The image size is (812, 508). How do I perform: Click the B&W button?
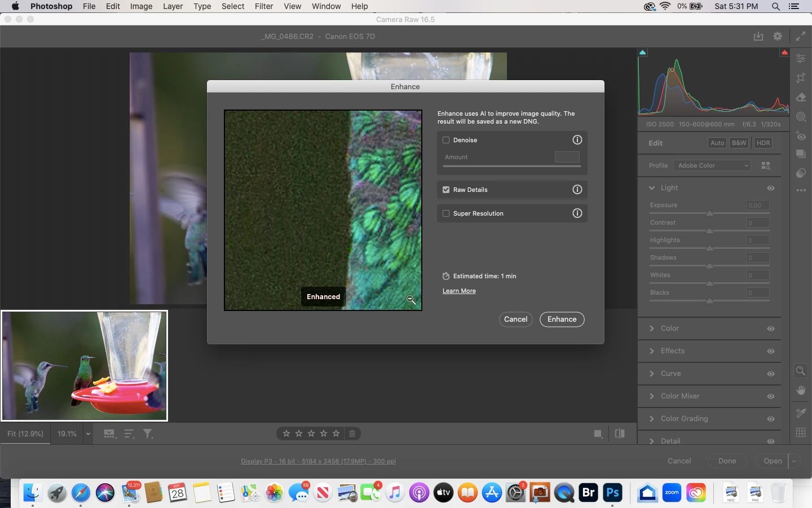click(x=739, y=143)
